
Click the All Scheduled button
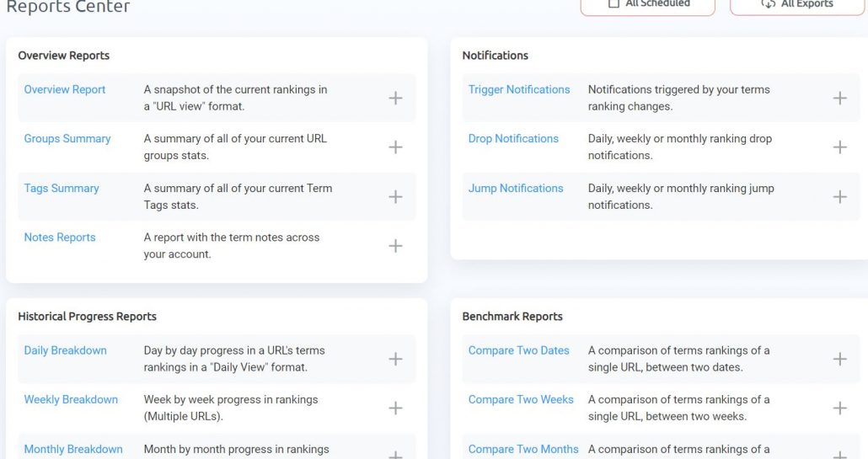pos(648,6)
